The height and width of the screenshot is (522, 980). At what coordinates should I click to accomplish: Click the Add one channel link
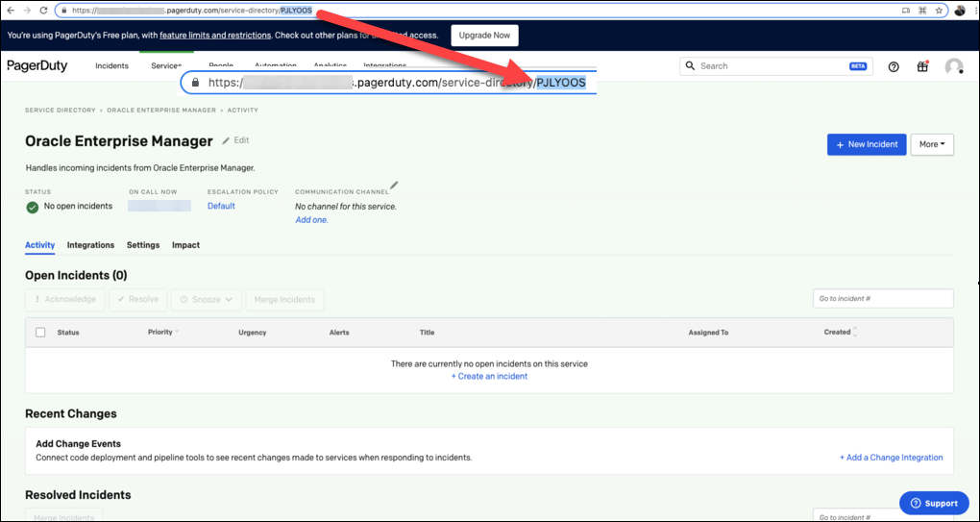point(312,220)
